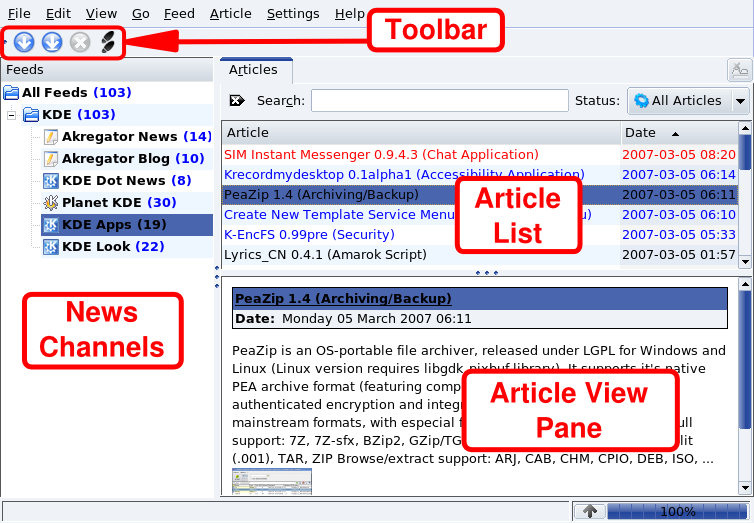Switch to the Articles tab

pyautogui.click(x=254, y=70)
